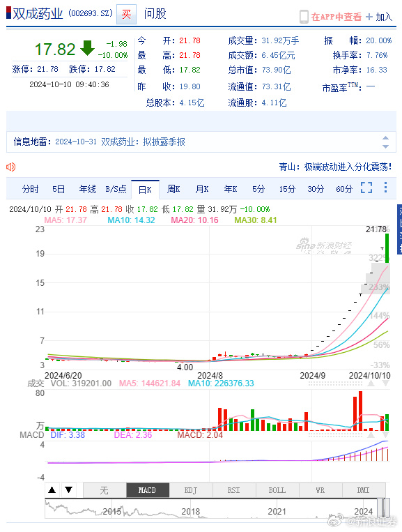Select the MACD indicator tab
402x532 pixels.
click(x=148, y=490)
